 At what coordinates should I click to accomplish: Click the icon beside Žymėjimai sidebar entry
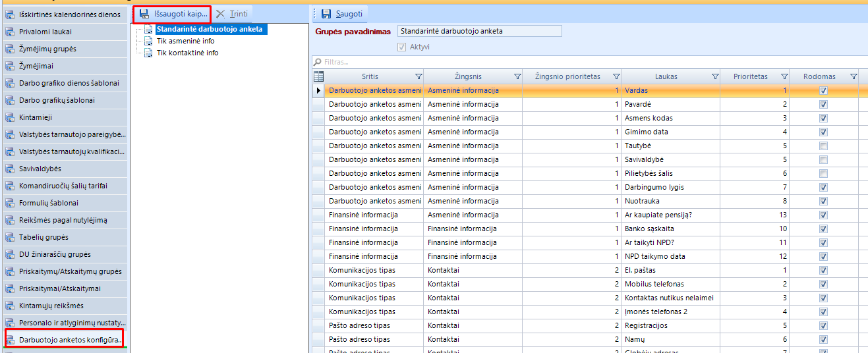pyautogui.click(x=10, y=66)
